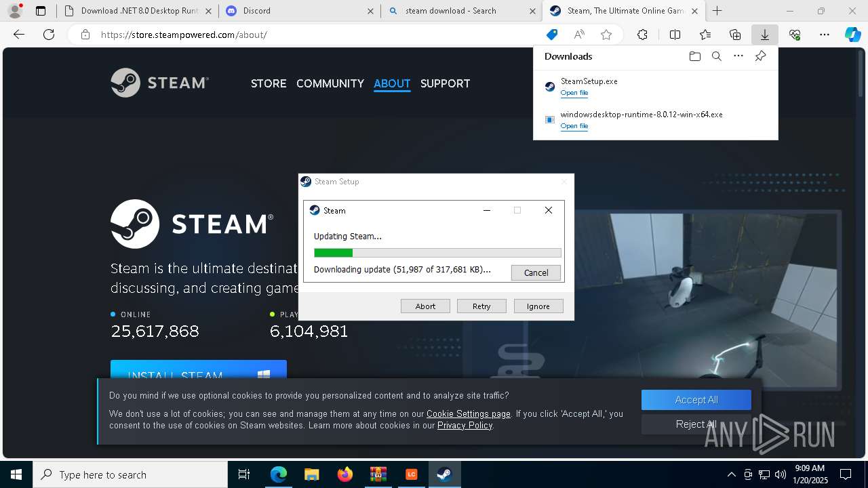The height and width of the screenshot is (488, 868).
Task: Open the Windows Start menu
Action: tap(16, 474)
